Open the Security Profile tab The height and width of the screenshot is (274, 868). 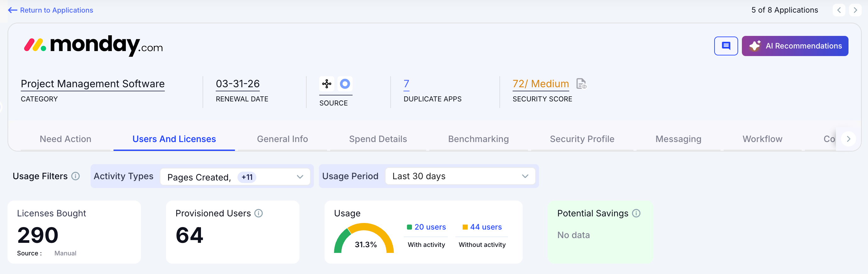pyautogui.click(x=582, y=139)
